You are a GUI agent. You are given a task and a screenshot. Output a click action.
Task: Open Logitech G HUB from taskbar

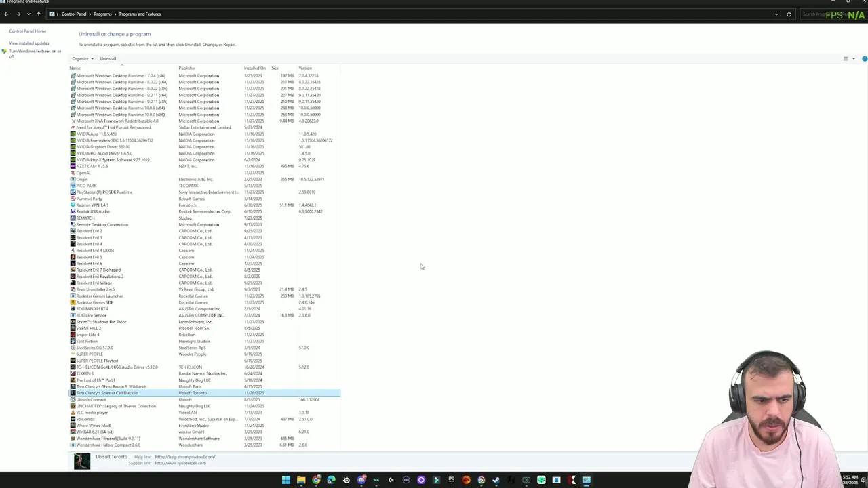tap(391, 480)
